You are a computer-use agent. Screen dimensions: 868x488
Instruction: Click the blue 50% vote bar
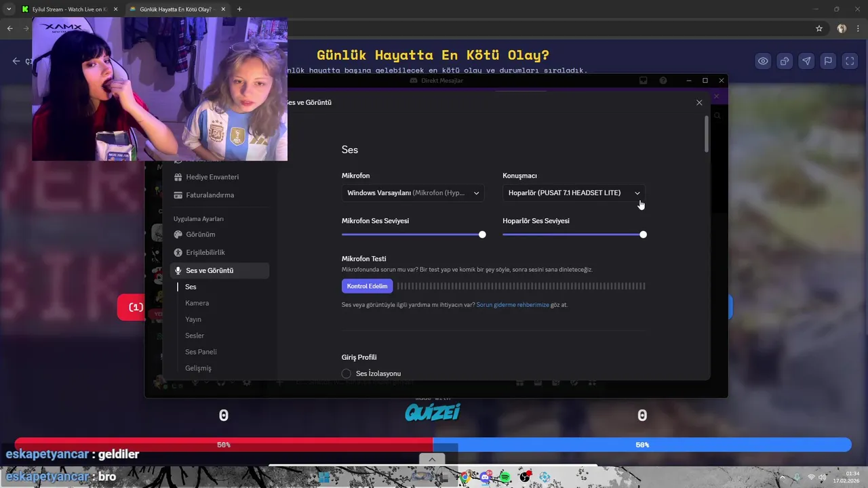coord(642,445)
